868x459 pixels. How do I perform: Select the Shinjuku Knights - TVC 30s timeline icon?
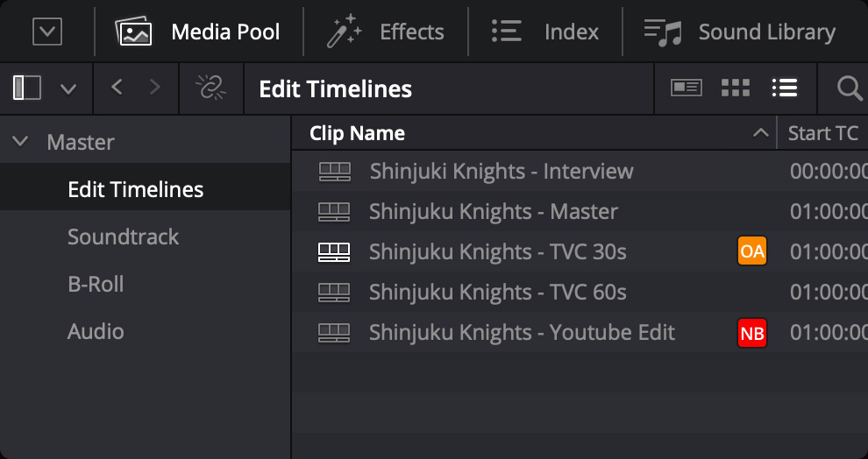[333, 252]
